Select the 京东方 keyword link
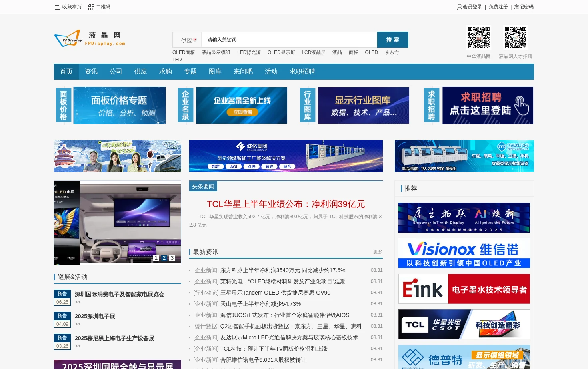This screenshot has height=369, width=588. (392, 52)
